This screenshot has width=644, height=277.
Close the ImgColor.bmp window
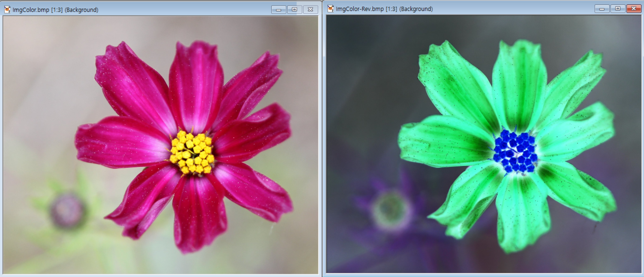tap(310, 10)
